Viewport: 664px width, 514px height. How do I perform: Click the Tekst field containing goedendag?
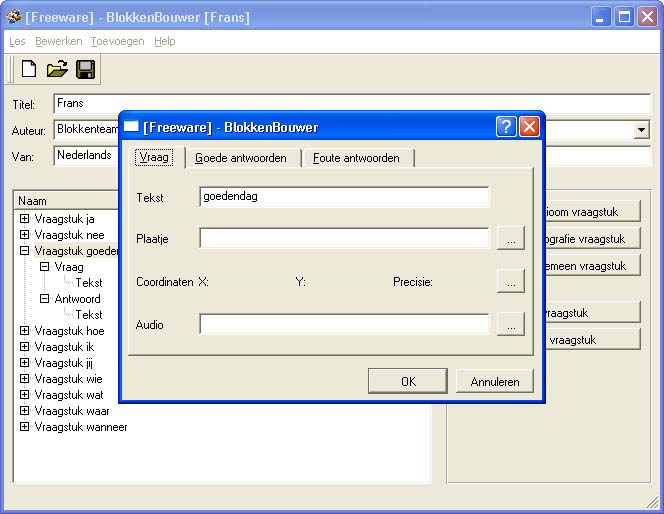tap(343, 197)
